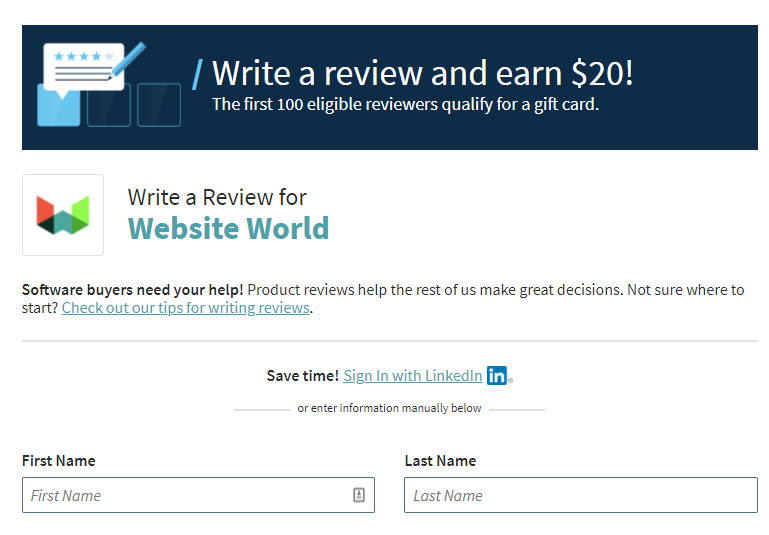769x535 pixels.
Task: Click the 'Software buyers need your help!' text
Action: coord(132,290)
